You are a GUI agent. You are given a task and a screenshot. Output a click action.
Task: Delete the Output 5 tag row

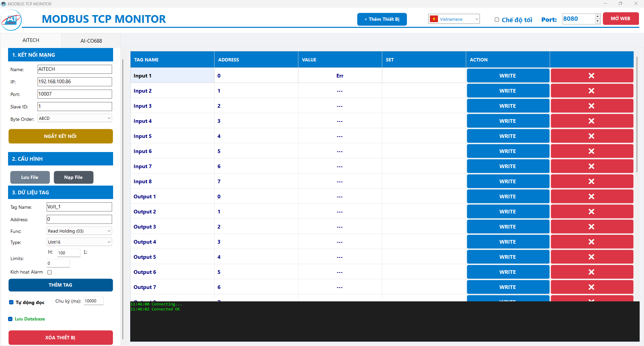[x=592, y=257]
